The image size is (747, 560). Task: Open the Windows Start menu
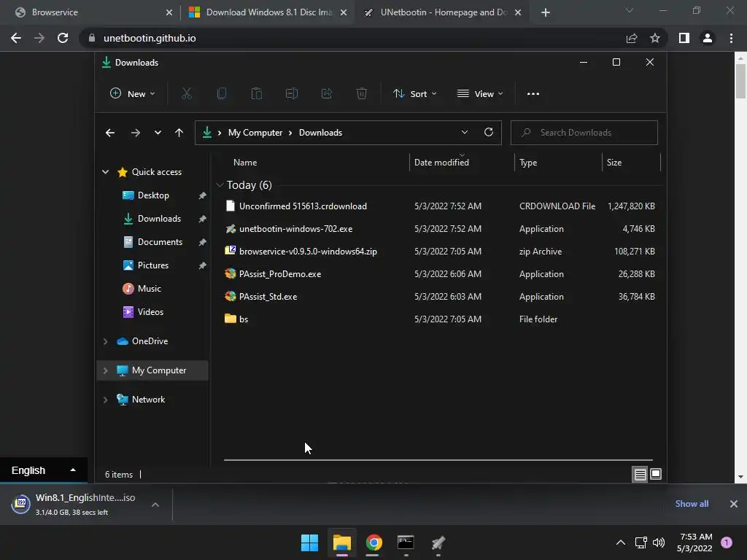(309, 542)
